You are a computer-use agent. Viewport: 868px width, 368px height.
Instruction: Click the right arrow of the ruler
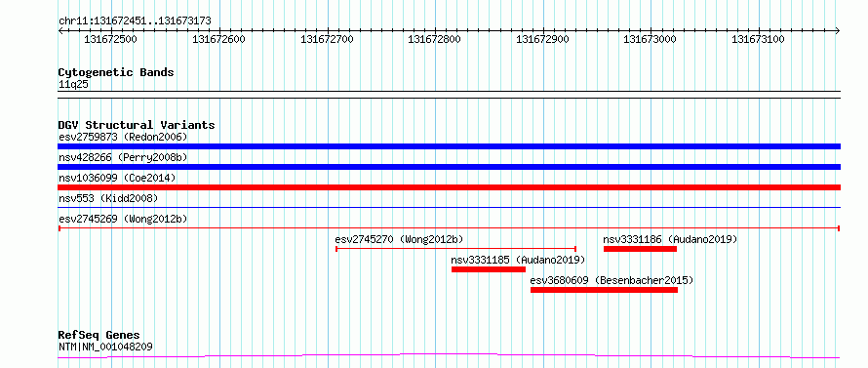pyautogui.click(x=838, y=30)
